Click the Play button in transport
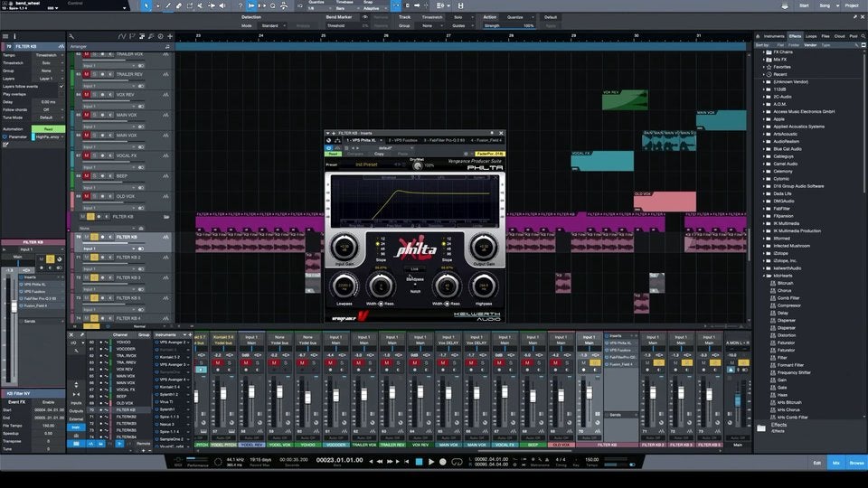 pos(431,462)
